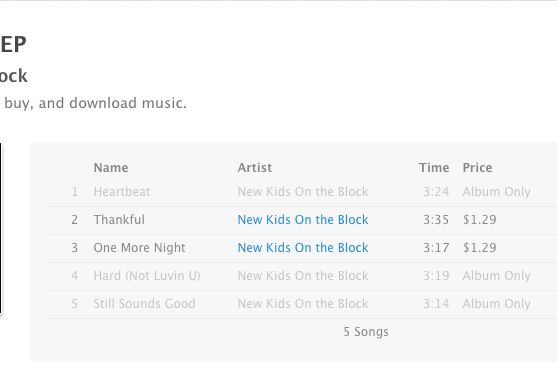This screenshot has width=557, height=390.
Task: Click track number 2 preview area
Action: coord(74,220)
